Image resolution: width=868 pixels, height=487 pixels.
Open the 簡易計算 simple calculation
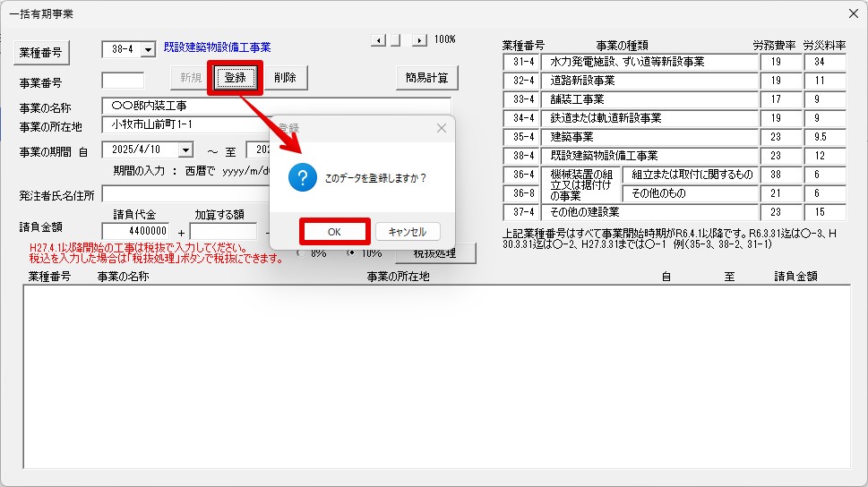point(426,78)
